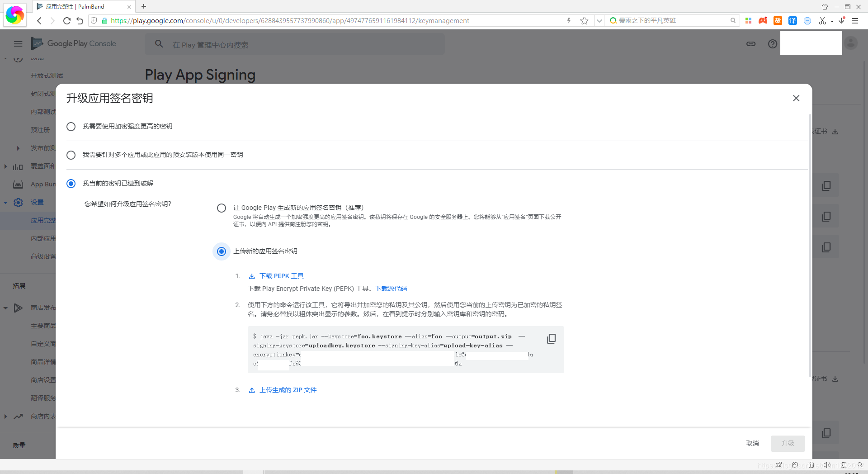
Task: Open the account avatar menu
Action: click(x=851, y=43)
